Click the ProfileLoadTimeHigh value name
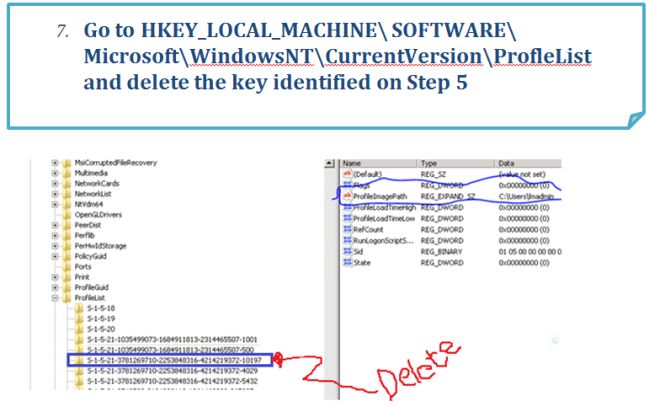This screenshot has height=407, width=650. pyautogui.click(x=384, y=207)
